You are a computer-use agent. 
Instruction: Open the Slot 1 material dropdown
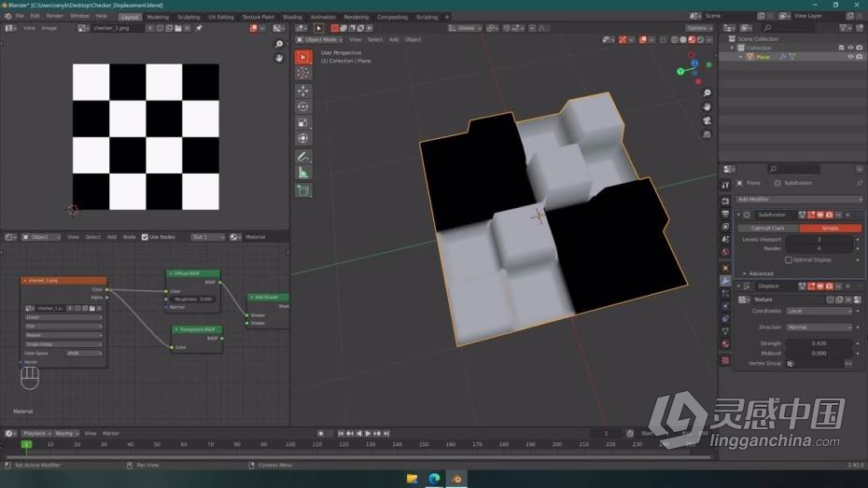click(207, 237)
